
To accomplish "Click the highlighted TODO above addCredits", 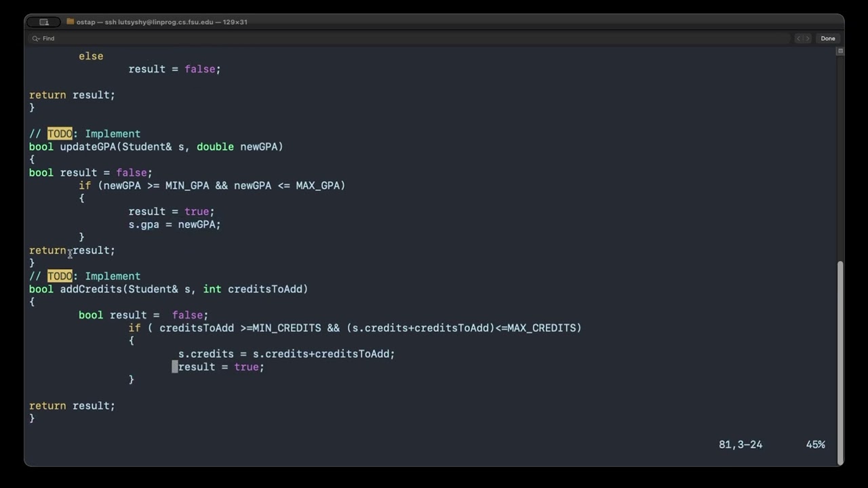I will tap(60, 276).
